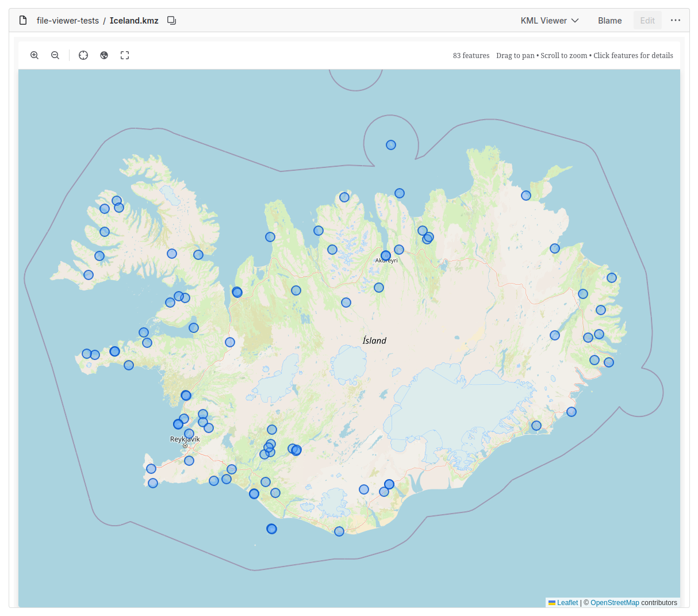Image resolution: width=698 pixels, height=616 pixels.
Task: Select the marker near Akureyri
Action: click(385, 255)
